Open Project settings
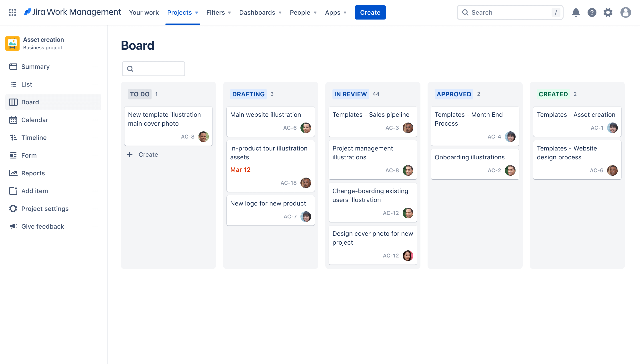Image resolution: width=640 pixels, height=364 pixels. point(45,209)
